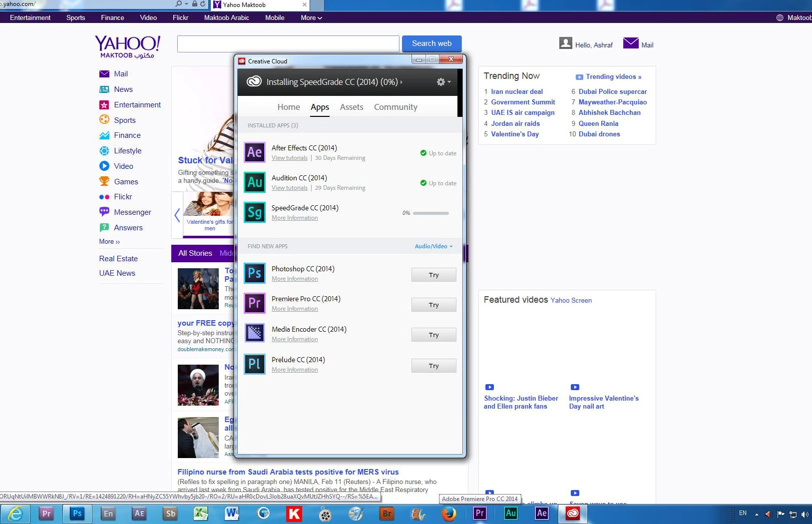Open View tutorials for Audition CC
The width and height of the screenshot is (812, 524).
click(x=290, y=188)
